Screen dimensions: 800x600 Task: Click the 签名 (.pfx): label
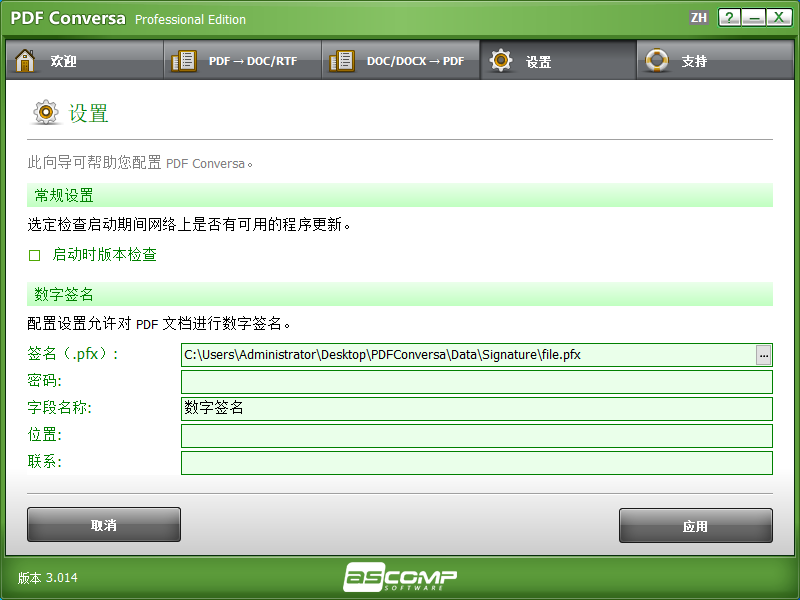[x=73, y=354]
